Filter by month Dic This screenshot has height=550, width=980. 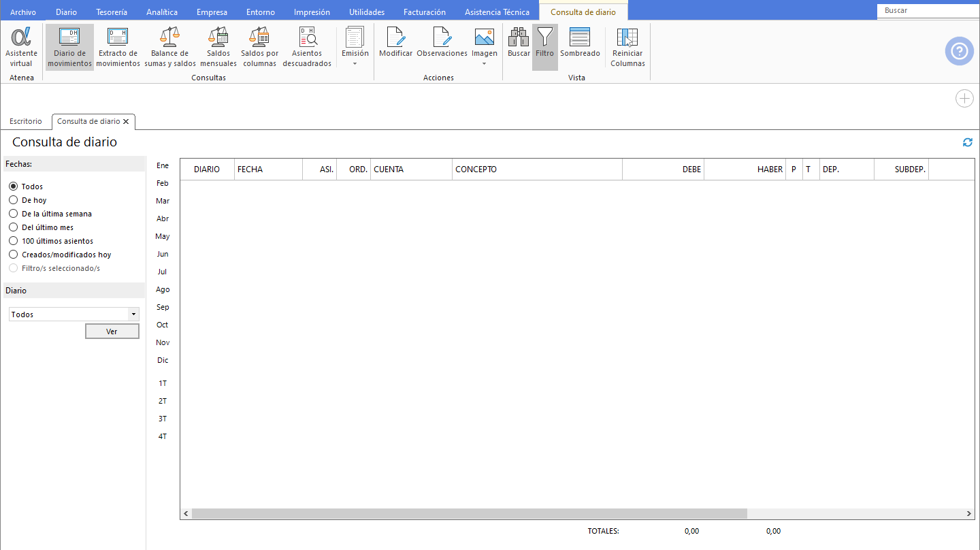pyautogui.click(x=163, y=360)
